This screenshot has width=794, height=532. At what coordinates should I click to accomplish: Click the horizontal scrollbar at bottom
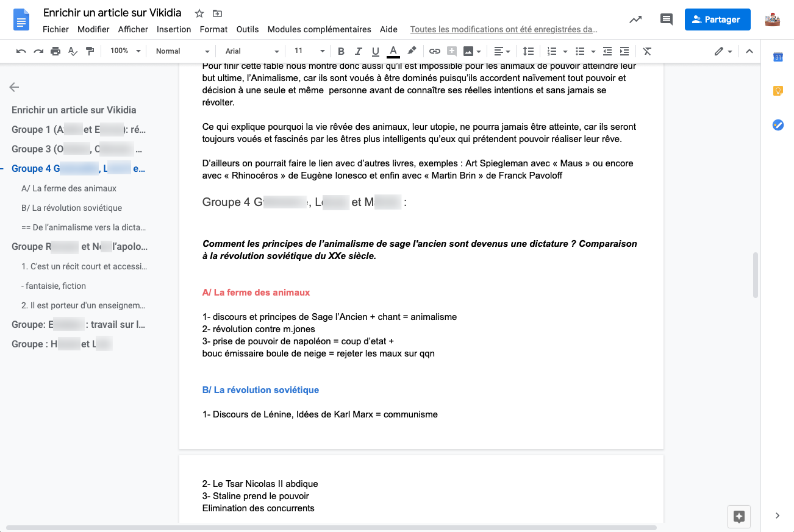tap(331, 528)
